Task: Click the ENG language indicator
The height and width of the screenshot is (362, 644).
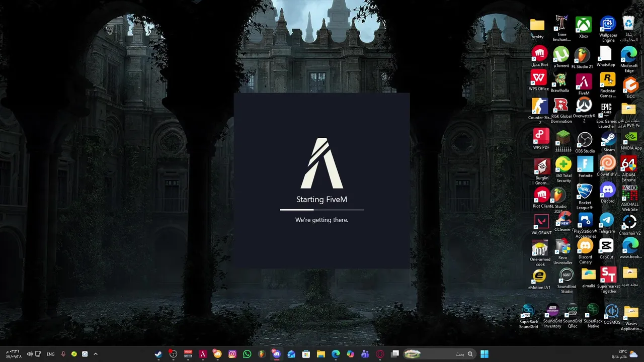Action: tap(50, 354)
